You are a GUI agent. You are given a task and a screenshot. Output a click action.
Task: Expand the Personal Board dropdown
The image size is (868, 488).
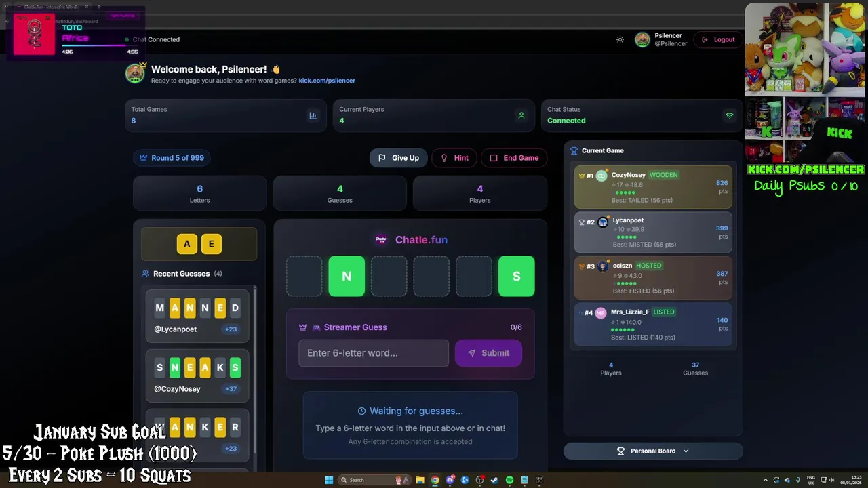(x=653, y=451)
